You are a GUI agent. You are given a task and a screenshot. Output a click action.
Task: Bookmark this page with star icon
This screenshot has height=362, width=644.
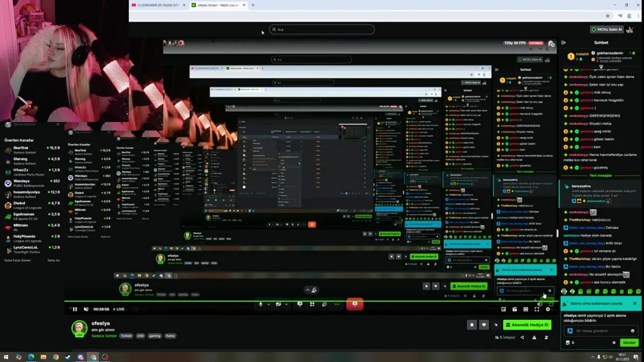coord(608,16)
